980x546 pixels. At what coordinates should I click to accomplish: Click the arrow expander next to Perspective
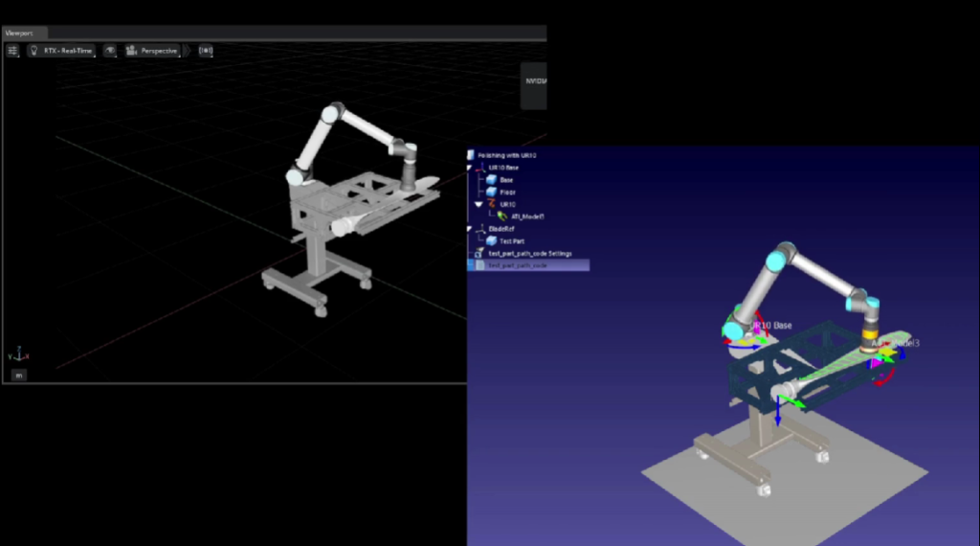click(x=187, y=50)
